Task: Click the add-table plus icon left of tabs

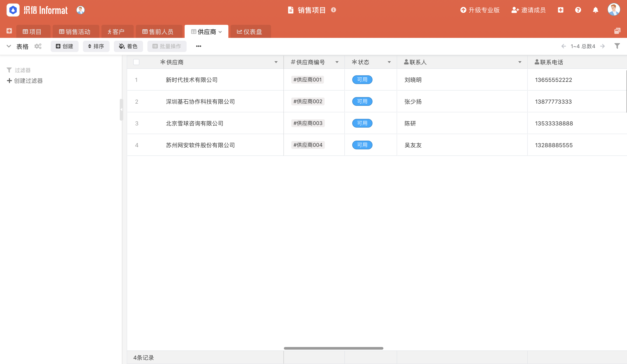Action: pos(9,31)
